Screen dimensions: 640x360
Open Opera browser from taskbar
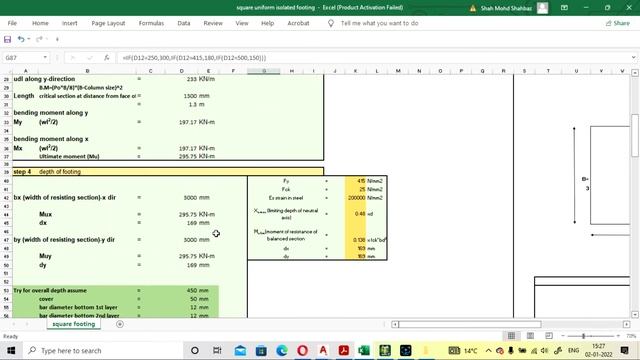(x=302, y=351)
